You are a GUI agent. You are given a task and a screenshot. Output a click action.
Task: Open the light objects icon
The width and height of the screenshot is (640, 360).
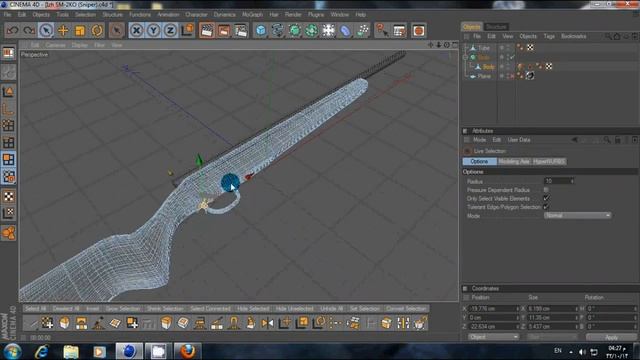pyautogui.click(x=329, y=31)
